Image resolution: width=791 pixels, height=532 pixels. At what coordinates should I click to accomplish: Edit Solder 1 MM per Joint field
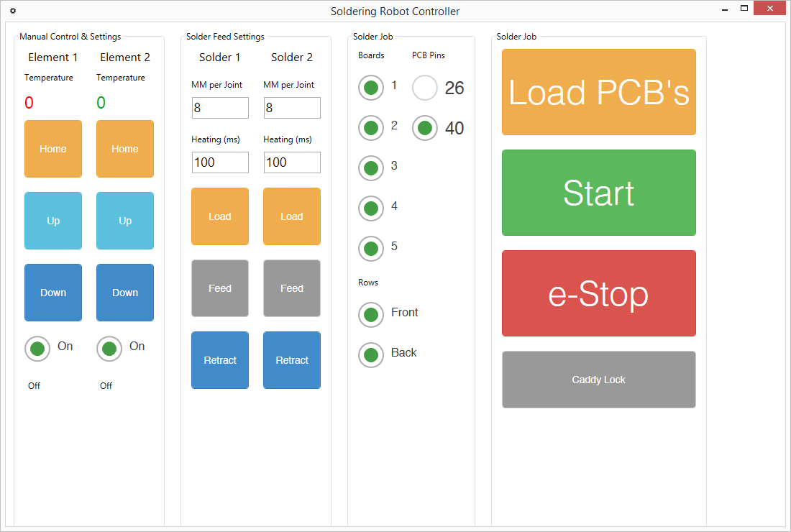point(220,108)
